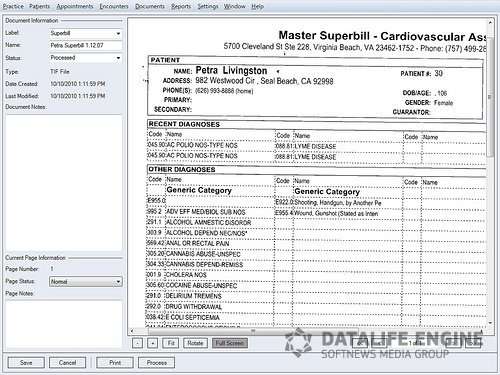Image resolution: width=500 pixels, height=375 pixels.
Task: Rotate the document page
Action: point(195,343)
